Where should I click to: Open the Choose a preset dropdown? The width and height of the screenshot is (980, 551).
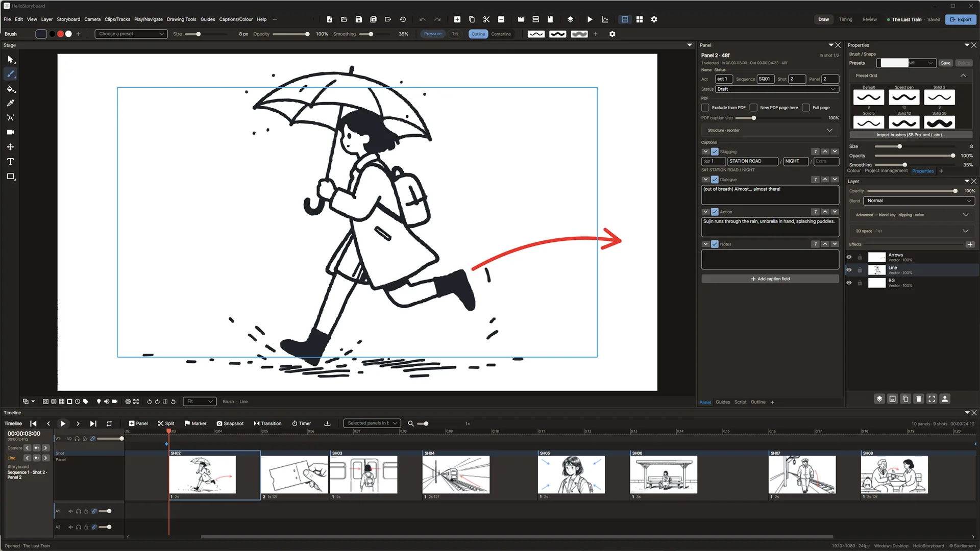pyautogui.click(x=131, y=34)
